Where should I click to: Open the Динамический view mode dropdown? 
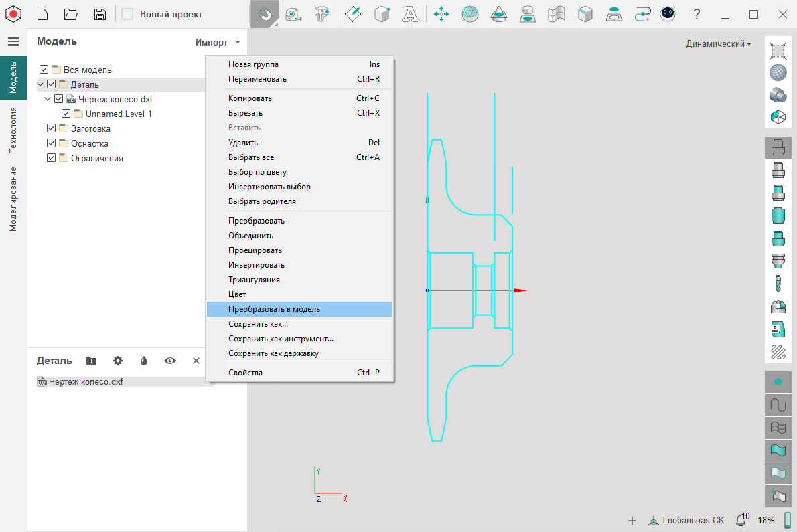(x=718, y=44)
